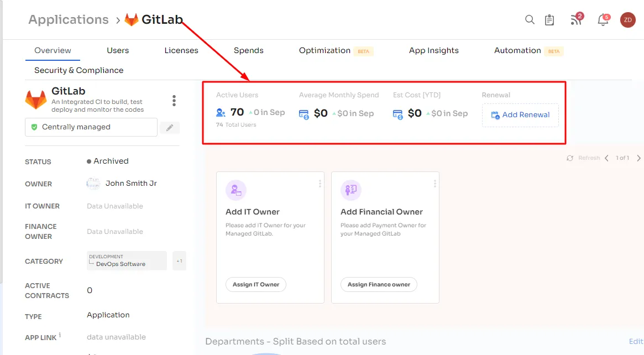
Task: Open the clipboard tasks icon
Action: pyautogui.click(x=549, y=20)
